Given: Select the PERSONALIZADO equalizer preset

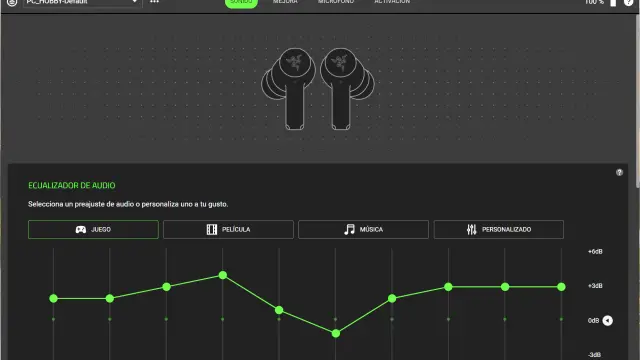Looking at the screenshot, I should [499, 229].
